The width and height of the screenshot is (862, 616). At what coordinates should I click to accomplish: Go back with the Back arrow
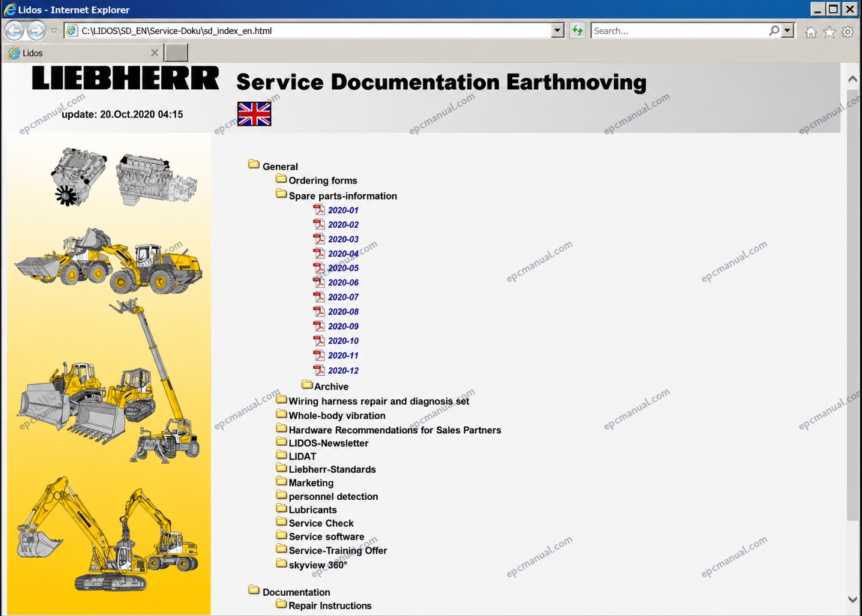click(15, 31)
